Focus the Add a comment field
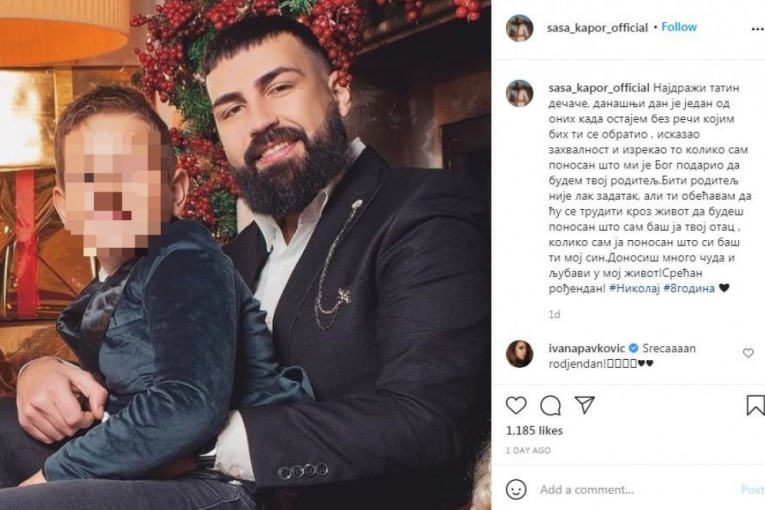Viewport: 765px width, 510px height. [630, 490]
